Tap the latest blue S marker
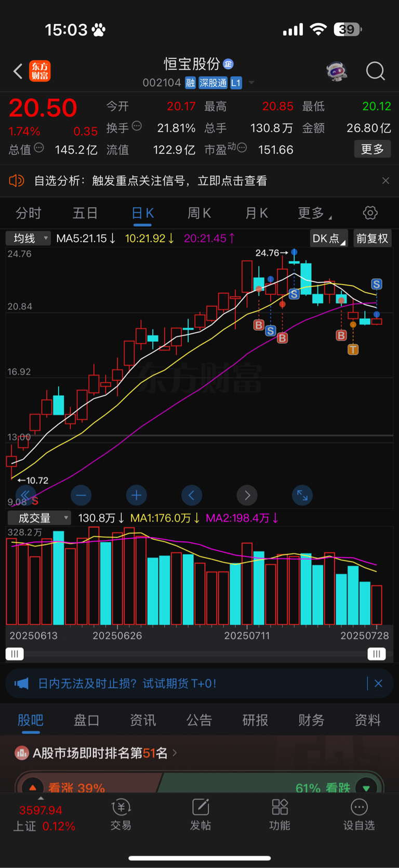The image size is (399, 868). tap(377, 284)
